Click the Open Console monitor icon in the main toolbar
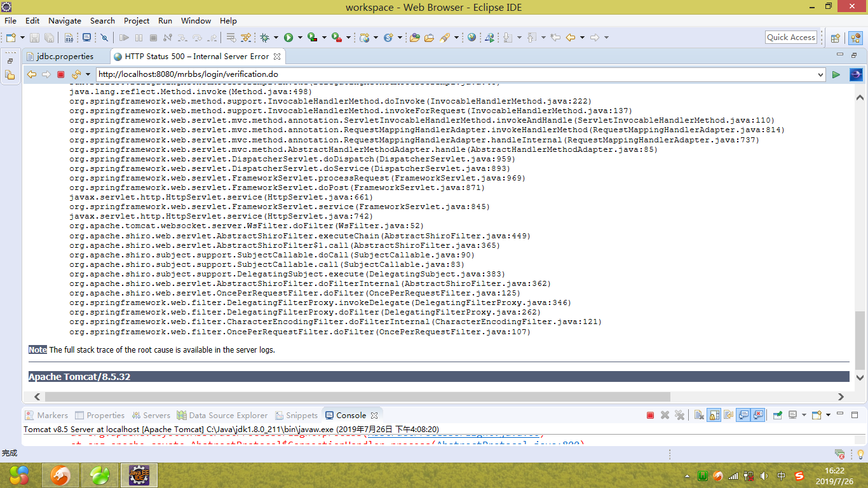Screen dimensions: 868x488 (x=86, y=37)
